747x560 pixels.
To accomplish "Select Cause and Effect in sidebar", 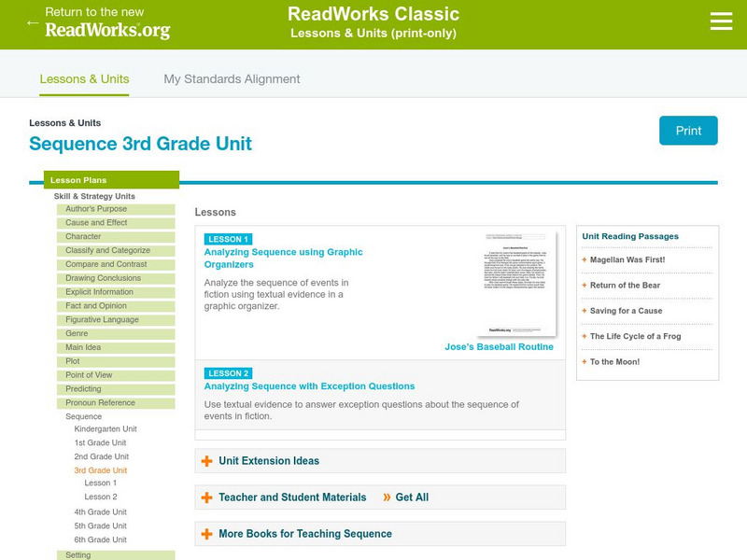I will (x=116, y=223).
